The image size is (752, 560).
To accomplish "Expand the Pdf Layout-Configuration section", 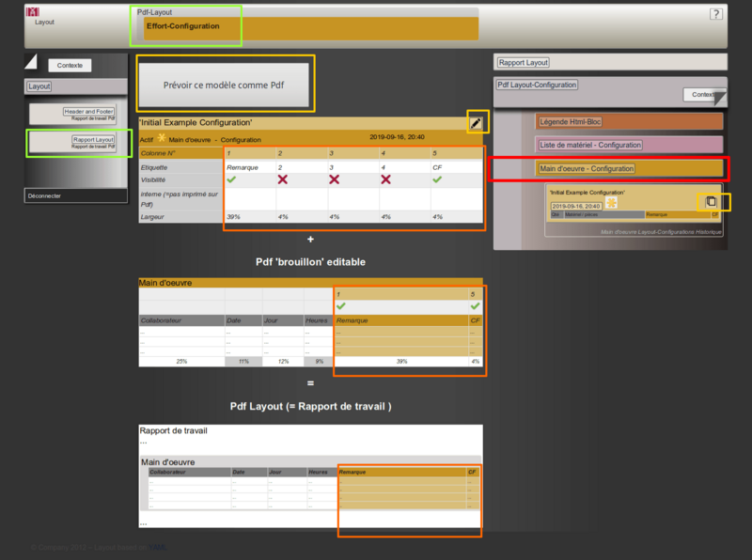I will click(538, 85).
